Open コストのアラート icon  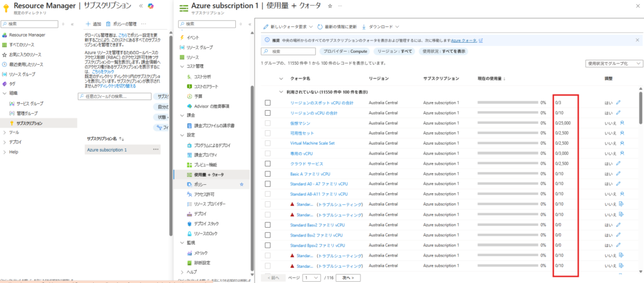point(189,86)
